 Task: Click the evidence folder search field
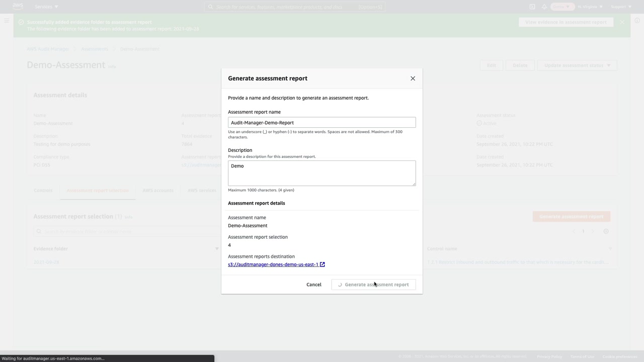(x=128, y=231)
